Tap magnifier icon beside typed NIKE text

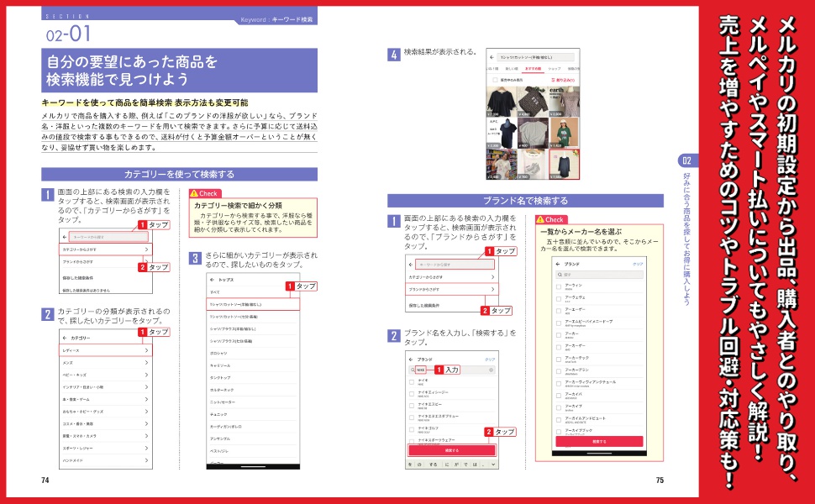[413, 370]
